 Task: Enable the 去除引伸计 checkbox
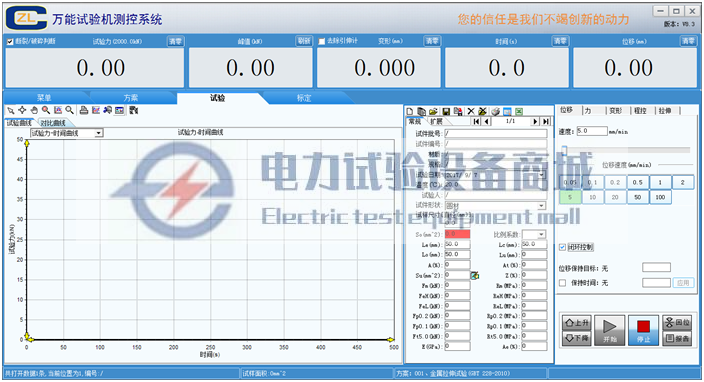click(321, 41)
